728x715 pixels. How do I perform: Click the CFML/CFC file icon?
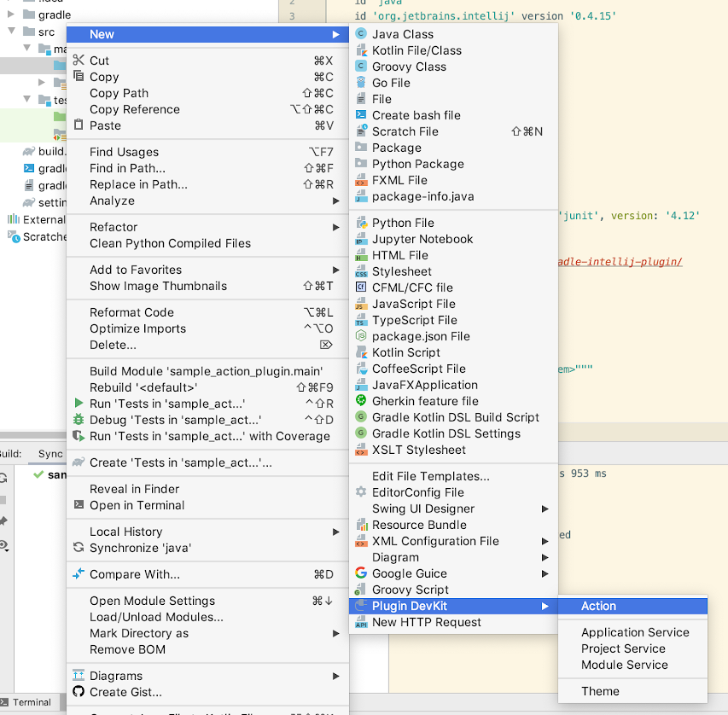coord(361,288)
